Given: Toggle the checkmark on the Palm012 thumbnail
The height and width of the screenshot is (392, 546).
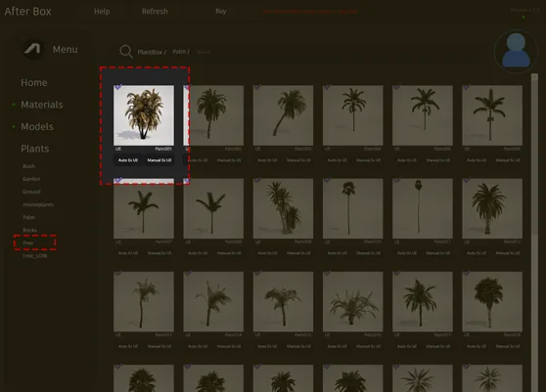Looking at the screenshot, I should [x=467, y=180].
